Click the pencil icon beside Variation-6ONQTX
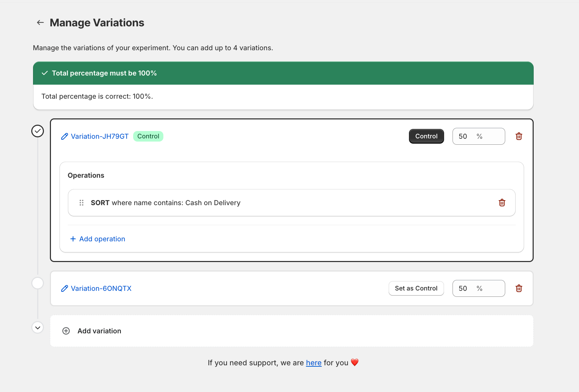The height and width of the screenshot is (392, 579). (x=64, y=288)
